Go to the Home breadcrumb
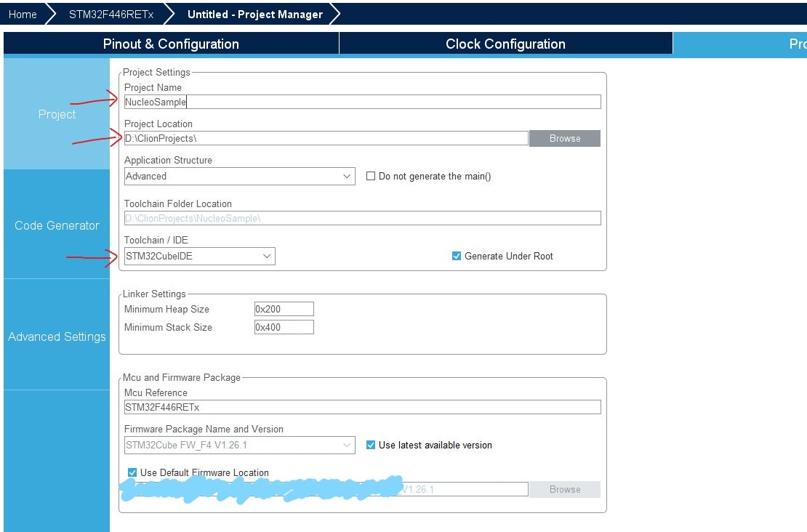Image resolution: width=807 pixels, height=532 pixels. point(23,15)
